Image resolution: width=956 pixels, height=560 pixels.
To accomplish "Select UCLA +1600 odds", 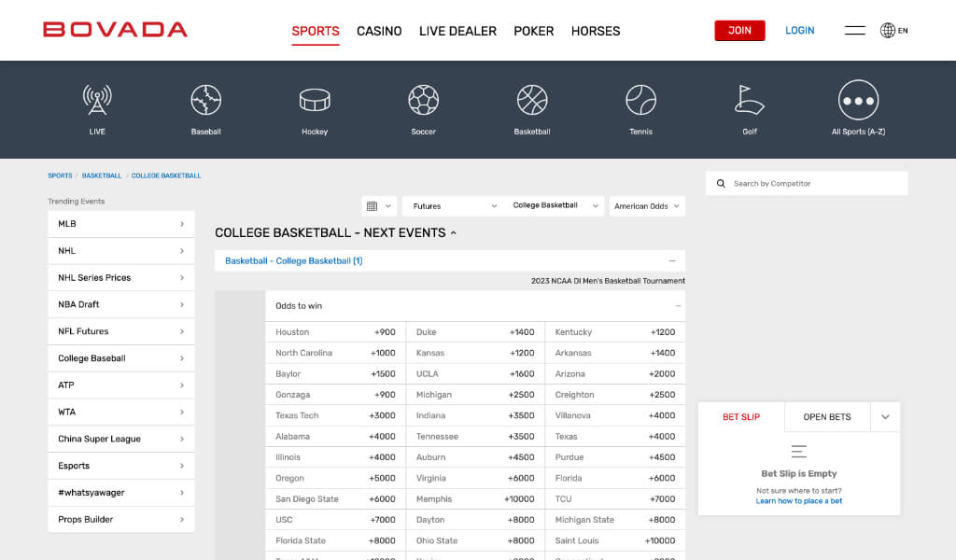I will [x=475, y=374].
